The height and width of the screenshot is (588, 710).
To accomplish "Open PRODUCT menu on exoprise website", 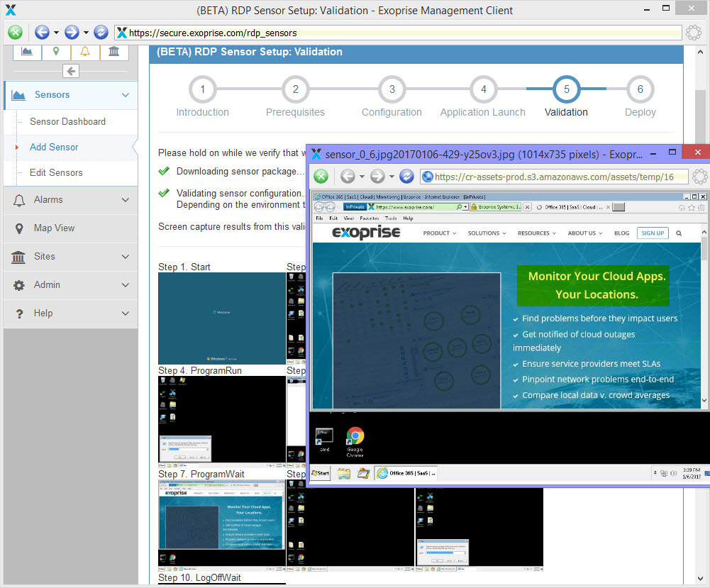I will [x=439, y=233].
